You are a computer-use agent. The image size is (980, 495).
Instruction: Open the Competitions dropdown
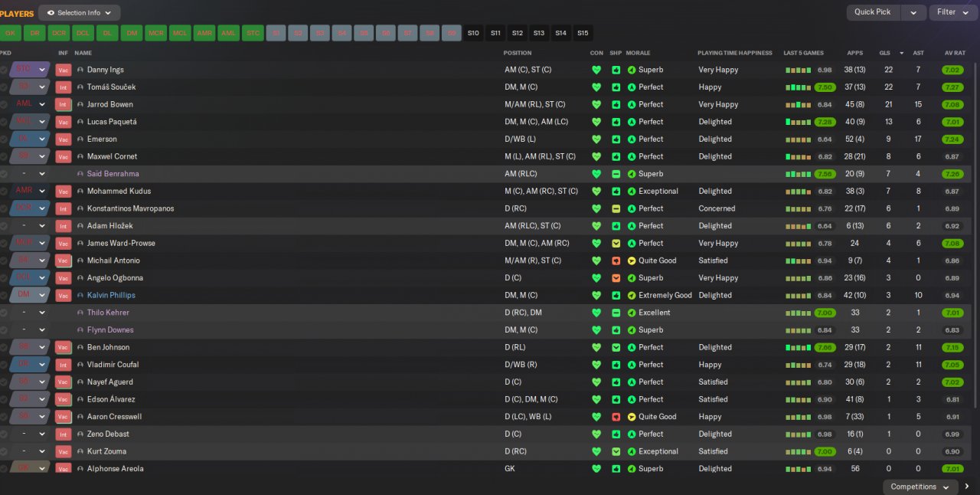[920, 487]
